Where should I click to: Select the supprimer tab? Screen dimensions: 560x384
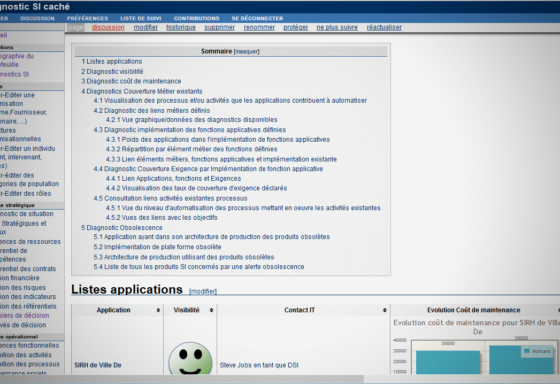pos(220,28)
